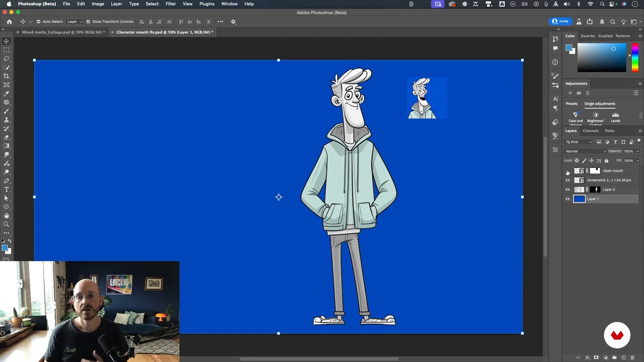Image resolution: width=644 pixels, height=362 pixels.
Task: Select the Rectangular Marquee tool
Action: point(7,50)
